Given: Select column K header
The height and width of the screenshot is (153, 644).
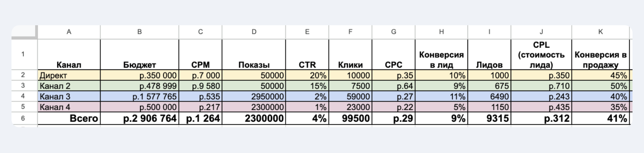Looking at the screenshot, I should (x=600, y=32).
